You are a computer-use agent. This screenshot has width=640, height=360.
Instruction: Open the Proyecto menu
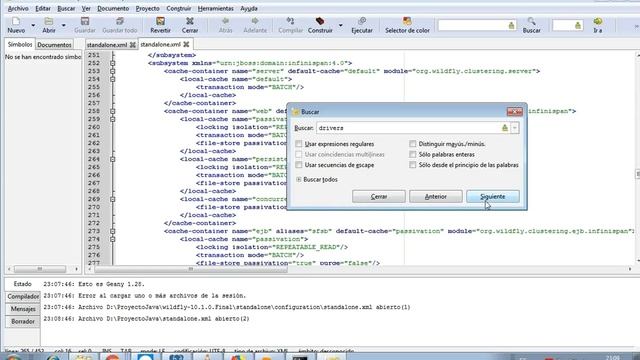pyautogui.click(x=147, y=8)
